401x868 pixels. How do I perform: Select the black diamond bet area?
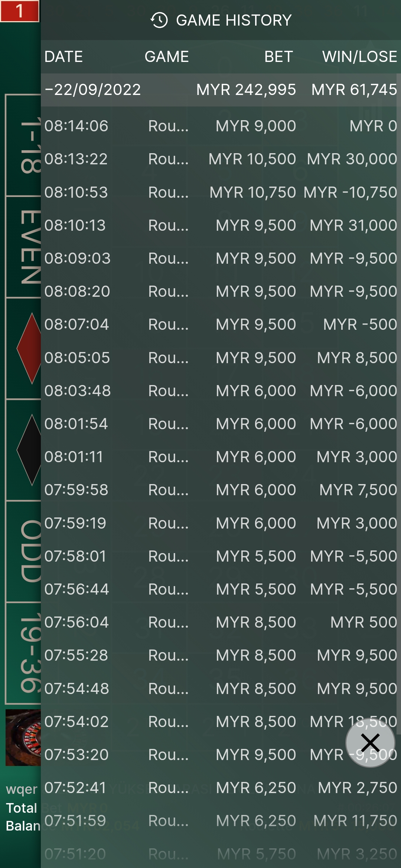(29, 450)
